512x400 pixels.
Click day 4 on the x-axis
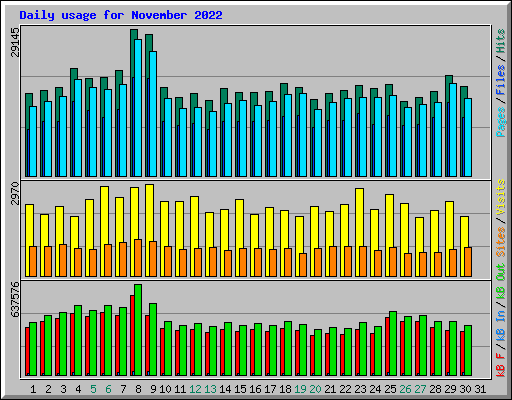pos(78,389)
